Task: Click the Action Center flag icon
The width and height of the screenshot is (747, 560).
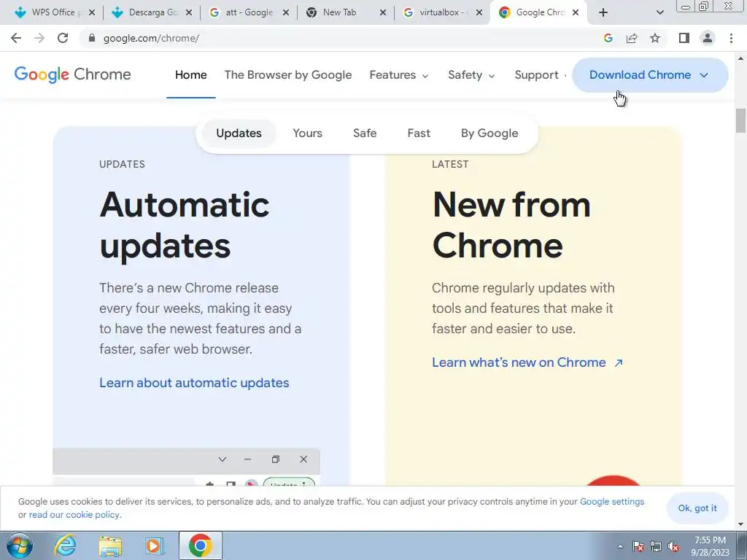Action: [638, 546]
